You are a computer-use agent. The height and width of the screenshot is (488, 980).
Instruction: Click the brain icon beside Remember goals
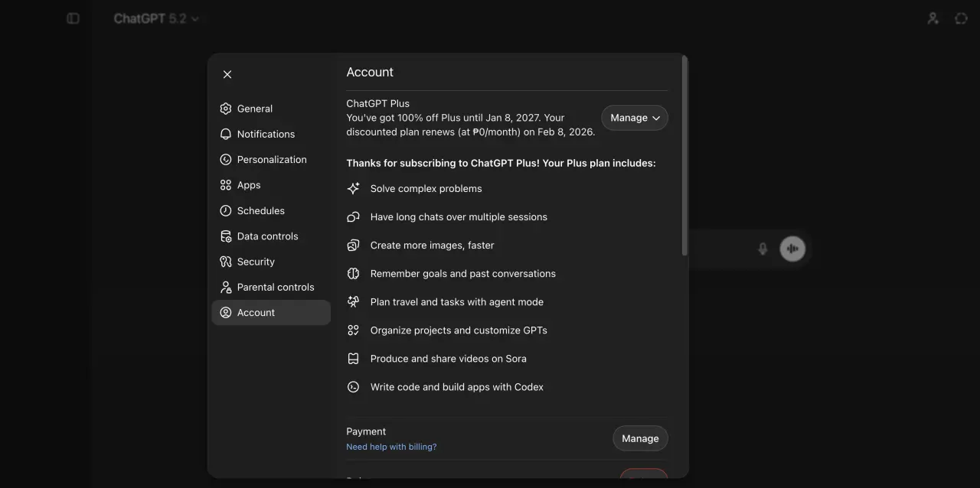click(x=353, y=273)
